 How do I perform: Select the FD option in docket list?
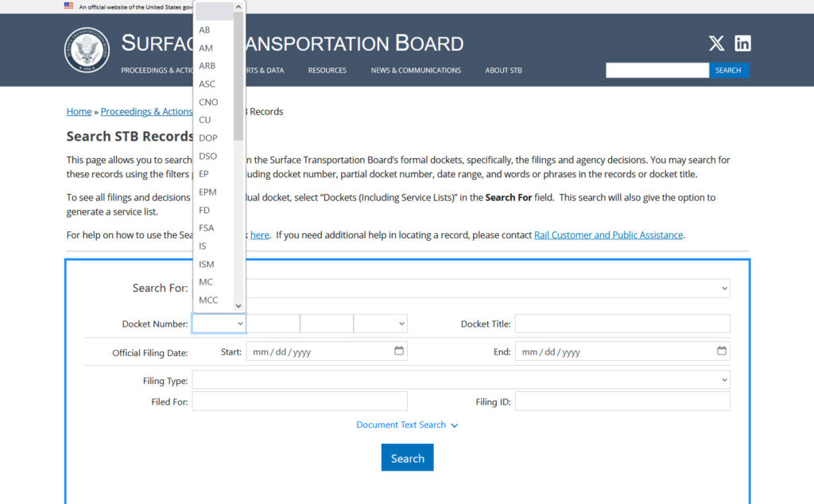[204, 210]
